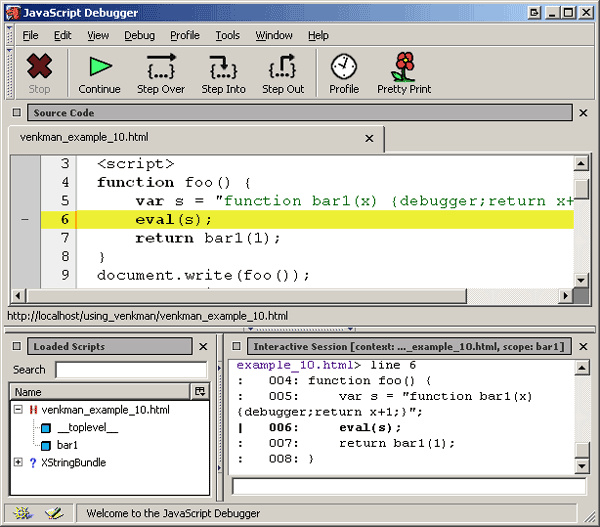Click the source vertical scrollbar thumb
The height and width of the screenshot is (527, 600).
coord(582,190)
